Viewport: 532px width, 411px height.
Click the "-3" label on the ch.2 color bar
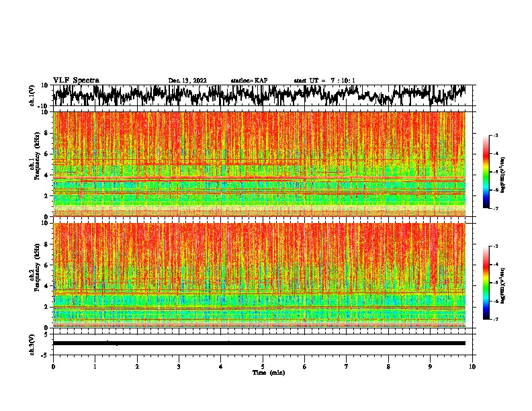[495, 246]
